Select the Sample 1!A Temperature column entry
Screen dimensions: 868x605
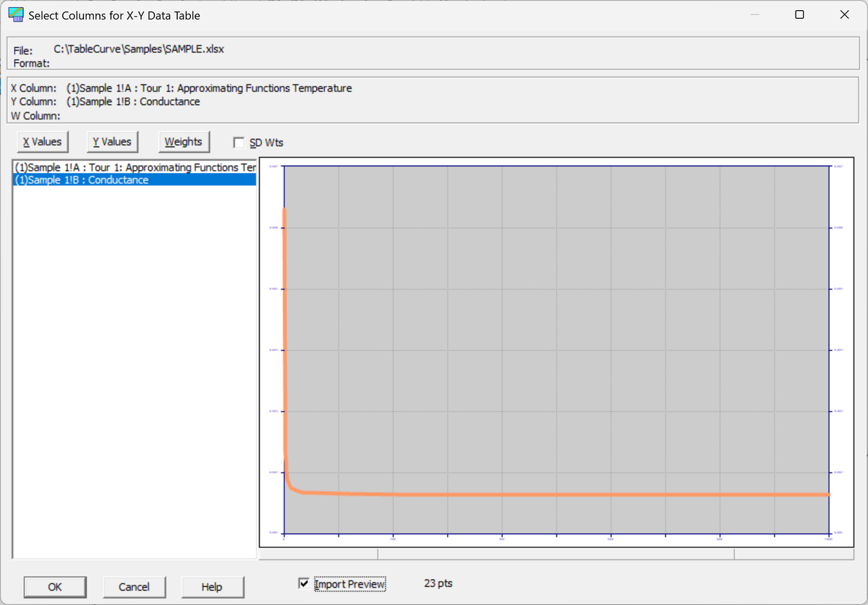pyautogui.click(x=135, y=167)
